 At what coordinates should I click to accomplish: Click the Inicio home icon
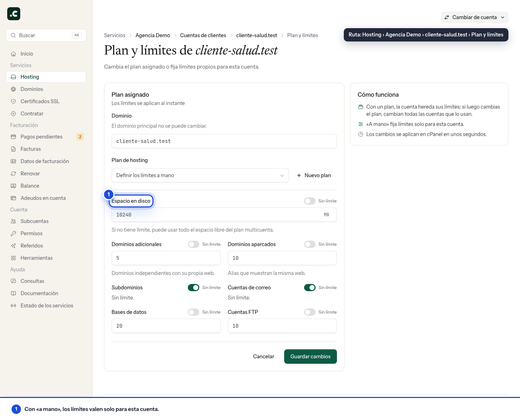tap(13, 54)
